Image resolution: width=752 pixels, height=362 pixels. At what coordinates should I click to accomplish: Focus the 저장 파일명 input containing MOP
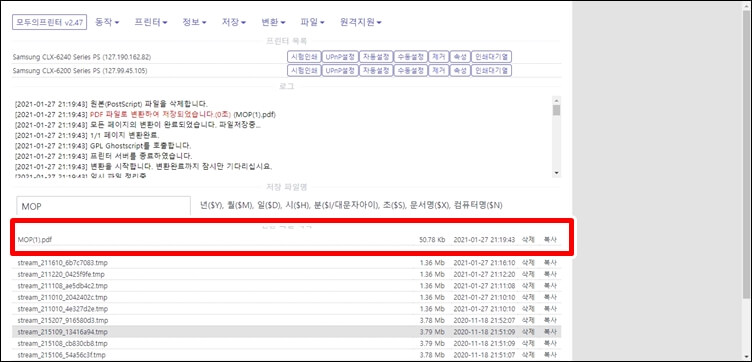point(103,206)
